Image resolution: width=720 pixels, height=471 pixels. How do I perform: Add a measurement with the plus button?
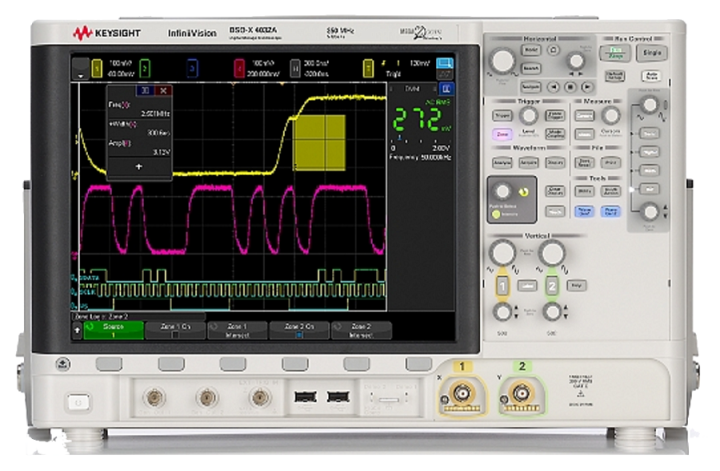(139, 167)
